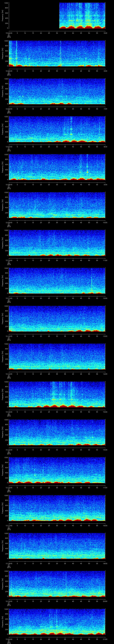Select the spectrogram starting at 12:04:00

[57, 16]
